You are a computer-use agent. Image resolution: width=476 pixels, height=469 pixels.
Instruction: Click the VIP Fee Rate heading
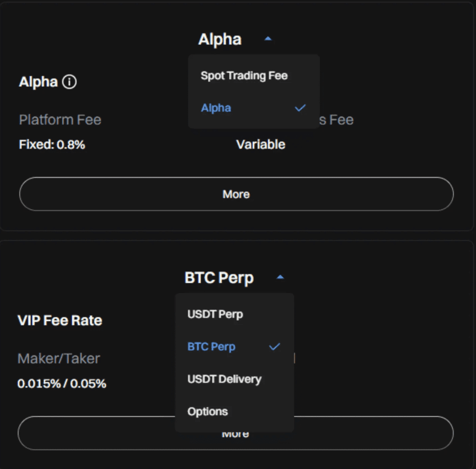(60, 320)
